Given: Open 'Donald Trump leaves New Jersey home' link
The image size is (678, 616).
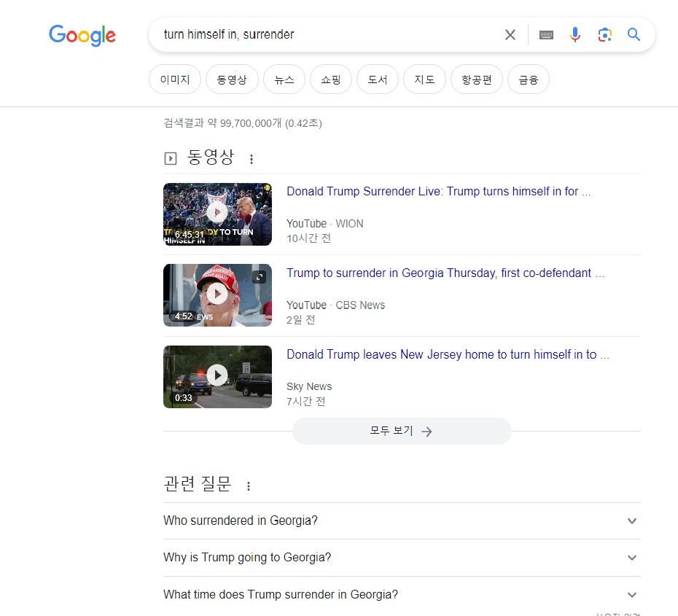Looking at the screenshot, I should tap(448, 354).
